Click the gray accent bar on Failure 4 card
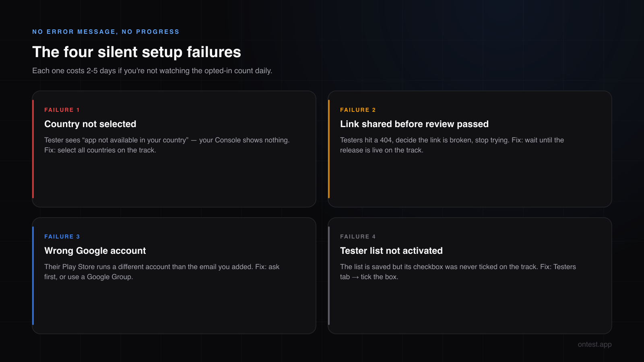644x362 pixels. (x=329, y=276)
